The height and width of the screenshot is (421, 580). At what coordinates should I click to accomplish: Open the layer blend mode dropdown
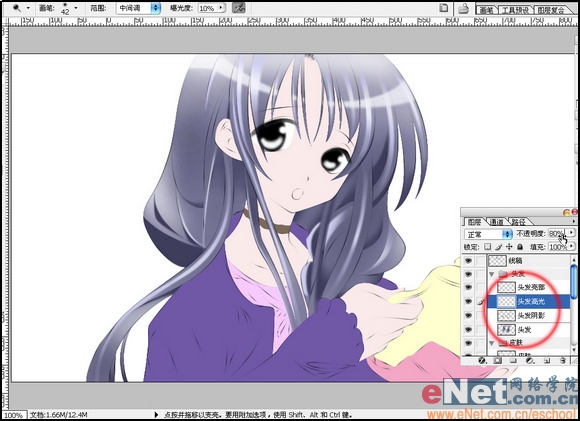pyautogui.click(x=488, y=234)
